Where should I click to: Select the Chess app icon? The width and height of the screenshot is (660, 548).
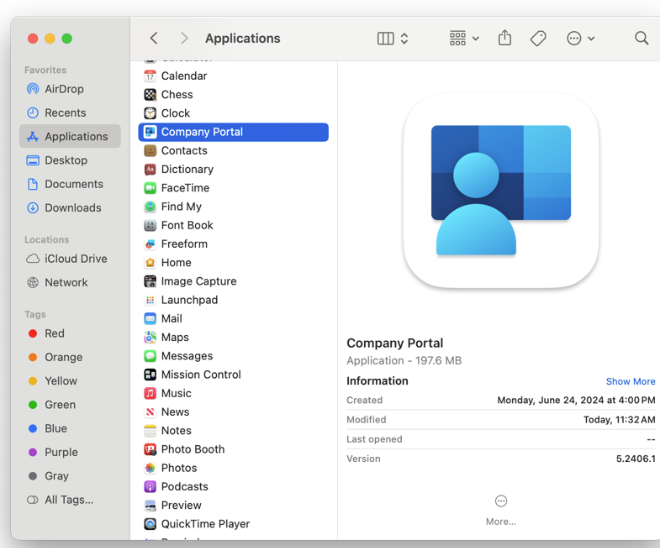coord(150,95)
